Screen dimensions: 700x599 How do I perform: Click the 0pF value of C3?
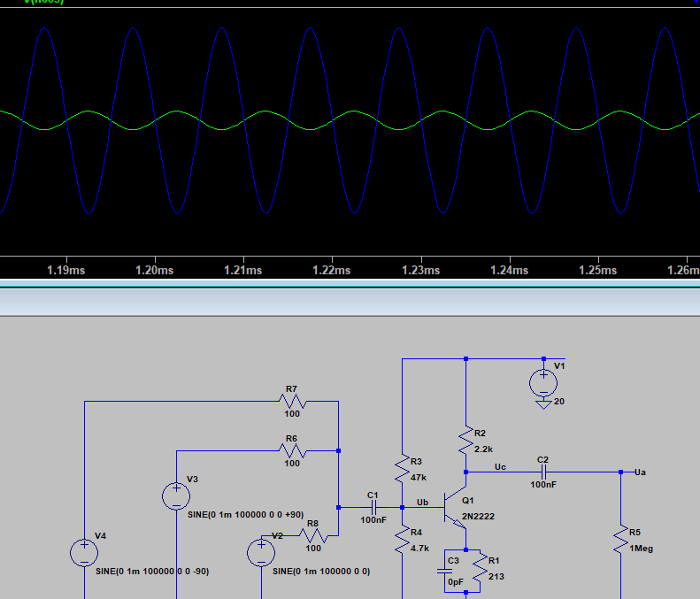click(456, 582)
